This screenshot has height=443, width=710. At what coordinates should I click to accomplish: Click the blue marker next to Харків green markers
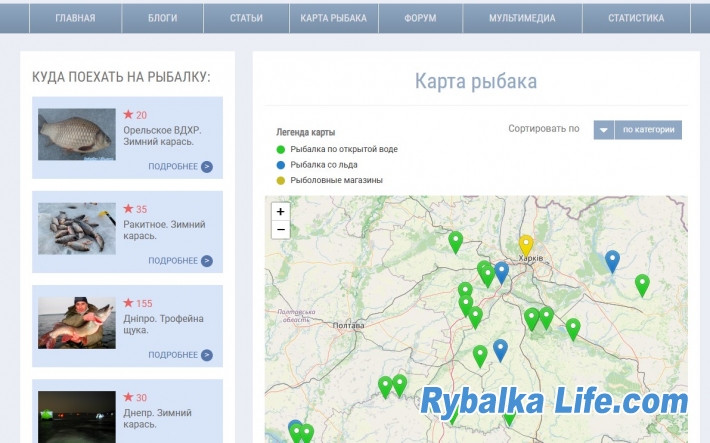[x=501, y=271]
